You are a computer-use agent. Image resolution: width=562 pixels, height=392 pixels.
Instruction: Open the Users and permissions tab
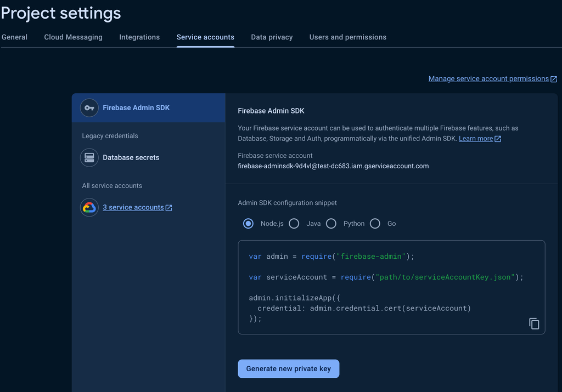pos(347,37)
